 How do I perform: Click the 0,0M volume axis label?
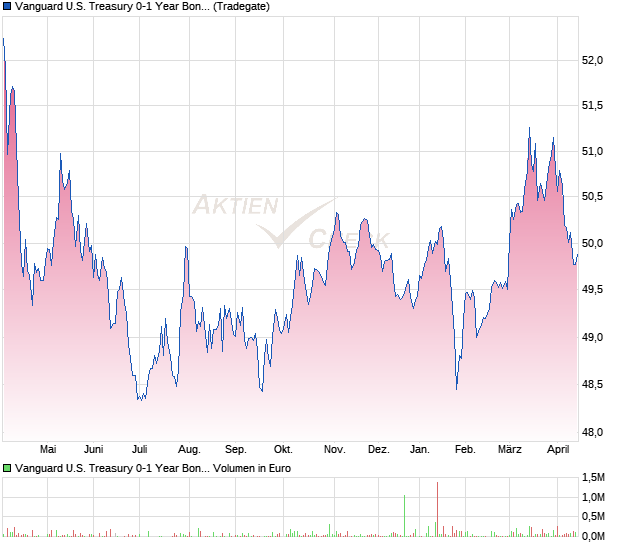tap(593, 535)
